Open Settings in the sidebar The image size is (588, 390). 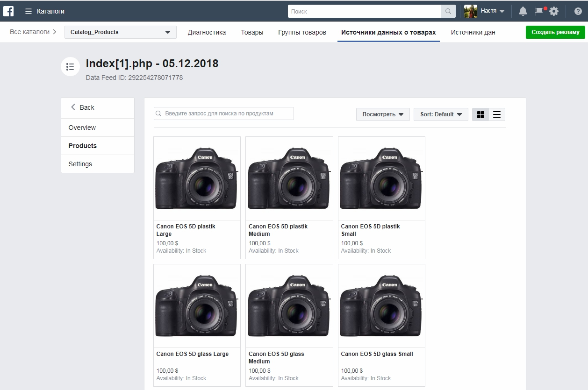click(98, 164)
